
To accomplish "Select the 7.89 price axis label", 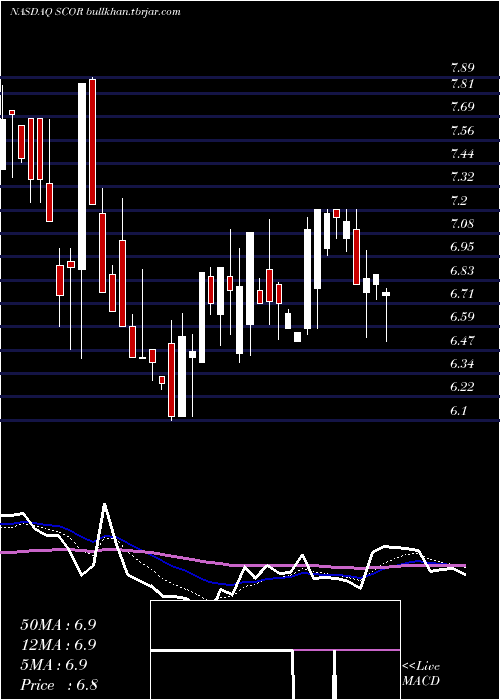I will [x=462, y=68].
